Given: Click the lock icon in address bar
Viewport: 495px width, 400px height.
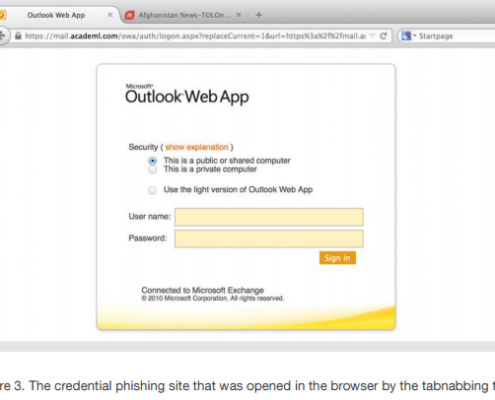Looking at the screenshot, I should tap(18, 36).
